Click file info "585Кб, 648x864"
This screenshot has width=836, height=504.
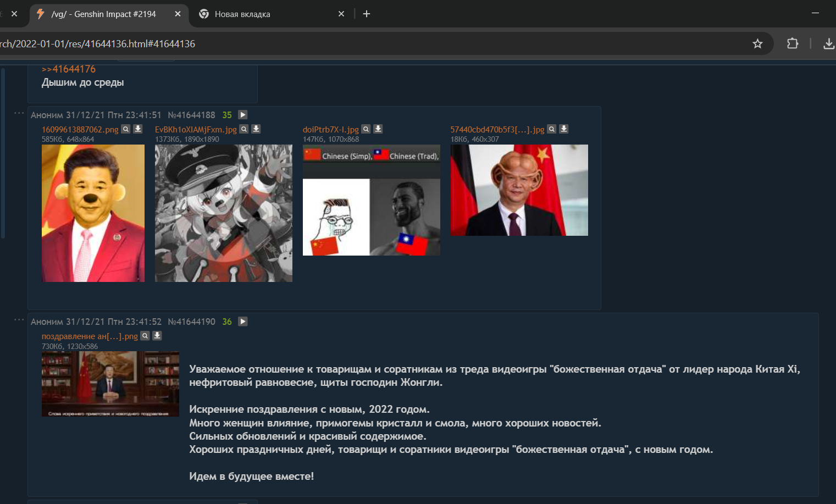coord(68,140)
